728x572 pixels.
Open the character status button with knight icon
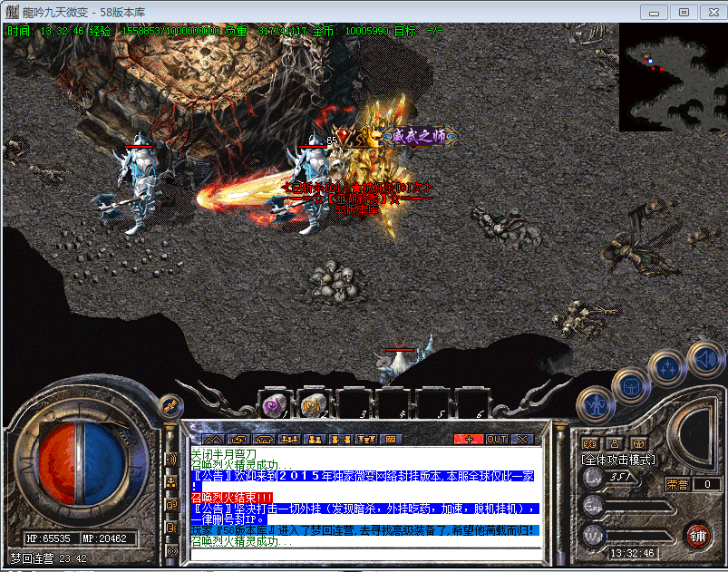coord(596,406)
